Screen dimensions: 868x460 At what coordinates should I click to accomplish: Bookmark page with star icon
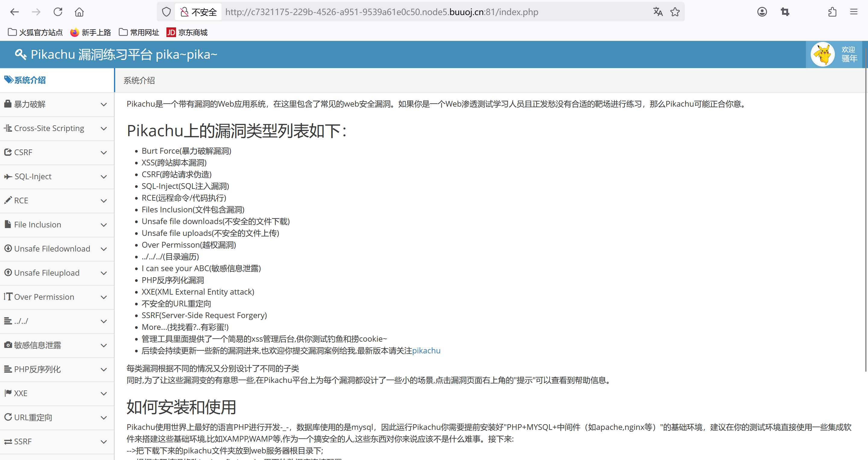click(675, 12)
